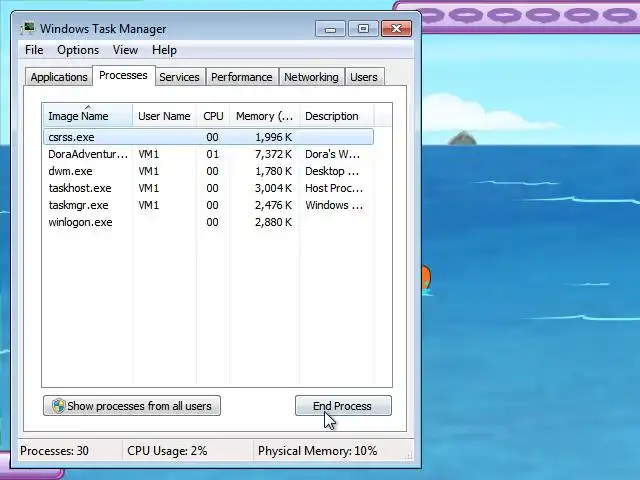
Task: Click the Dora's W… description cell
Action: click(x=332, y=154)
